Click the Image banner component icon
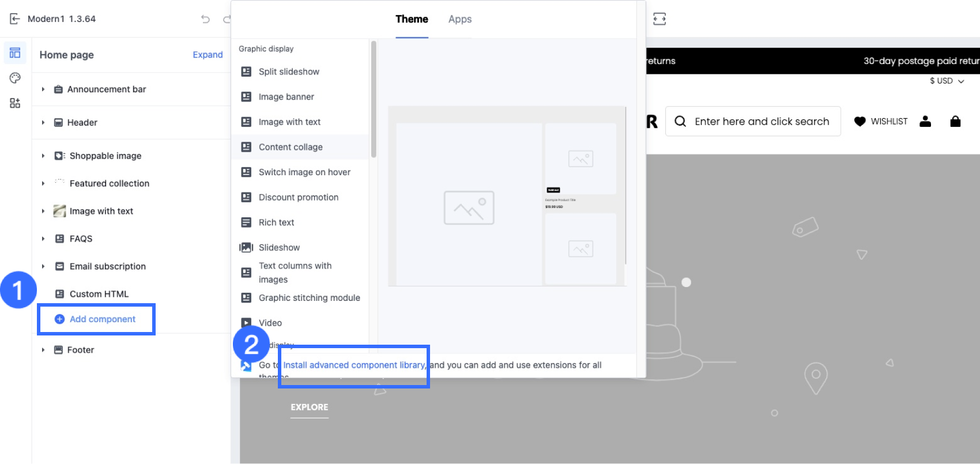 tap(246, 97)
